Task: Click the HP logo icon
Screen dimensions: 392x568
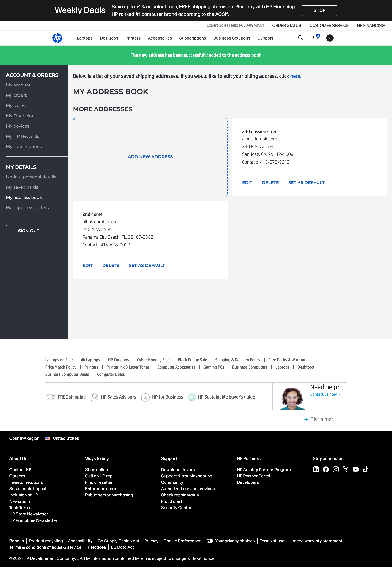Action: point(57,38)
